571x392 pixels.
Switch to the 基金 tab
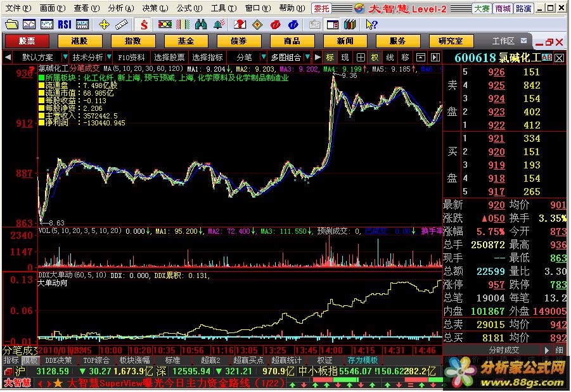(x=186, y=41)
